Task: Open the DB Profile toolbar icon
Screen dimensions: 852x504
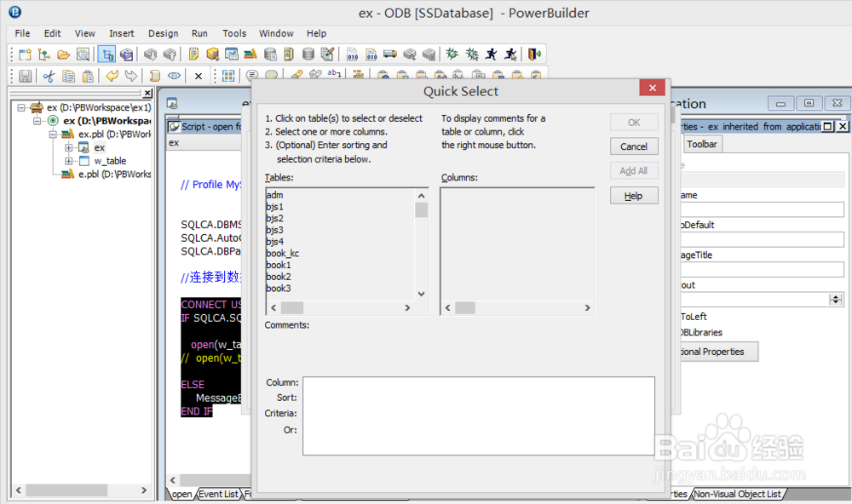Action: point(270,54)
